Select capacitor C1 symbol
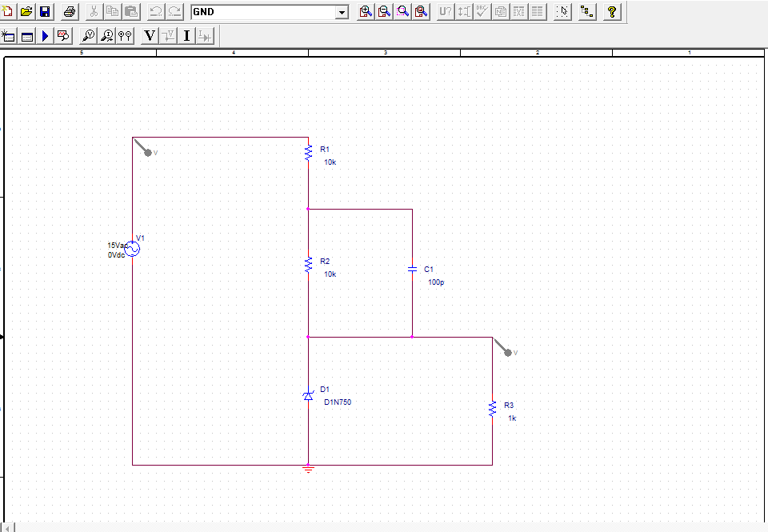Viewport: 768px width, 532px height. (413, 269)
